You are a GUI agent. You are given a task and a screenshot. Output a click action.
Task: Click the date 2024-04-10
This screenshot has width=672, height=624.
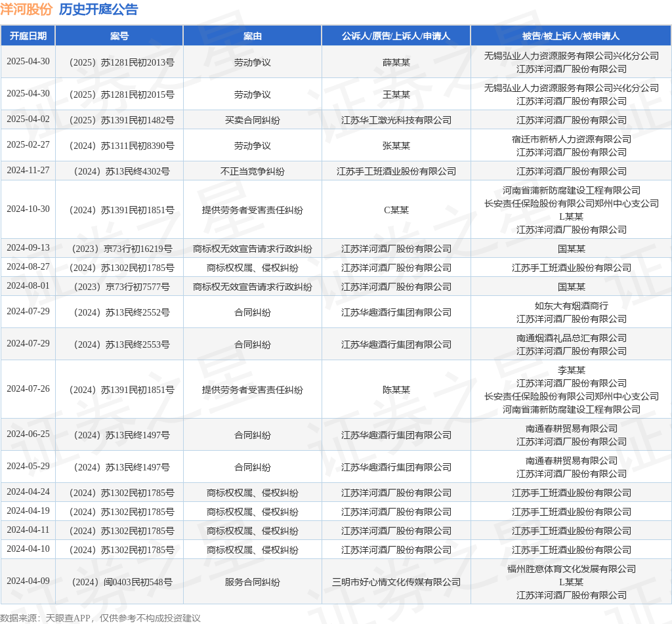[x=28, y=549]
